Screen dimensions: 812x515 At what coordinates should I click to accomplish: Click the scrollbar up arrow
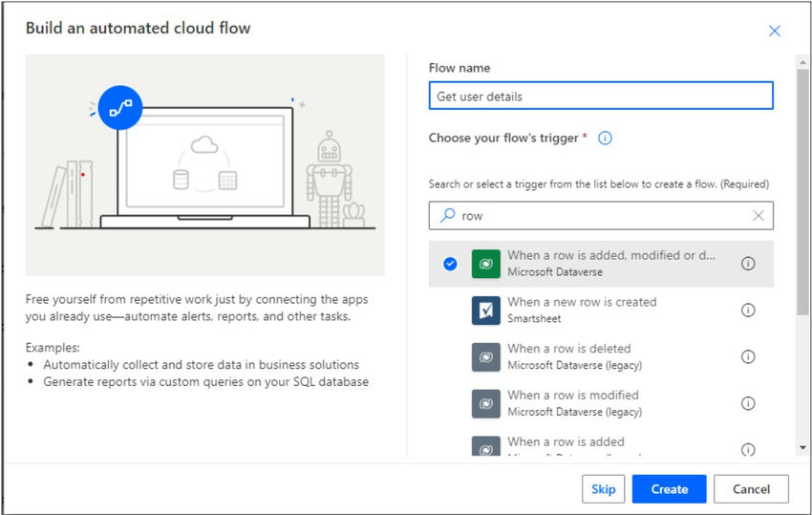(x=802, y=62)
